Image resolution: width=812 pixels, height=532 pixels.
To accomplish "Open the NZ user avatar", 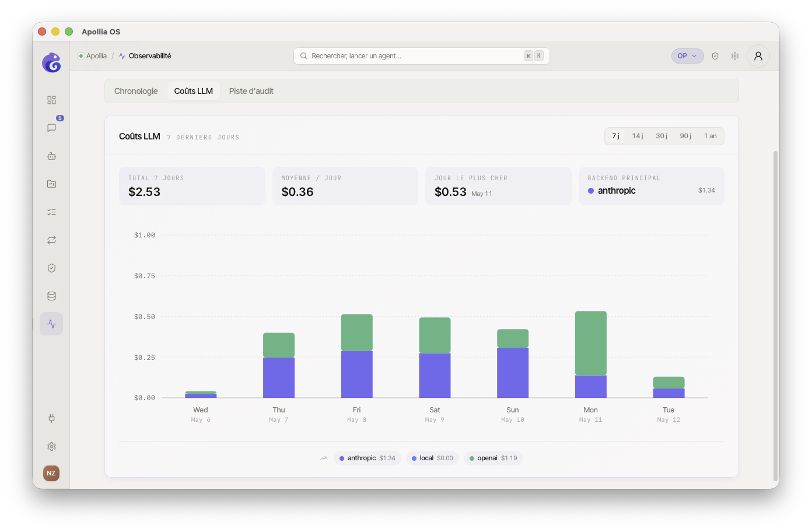I will (51, 473).
